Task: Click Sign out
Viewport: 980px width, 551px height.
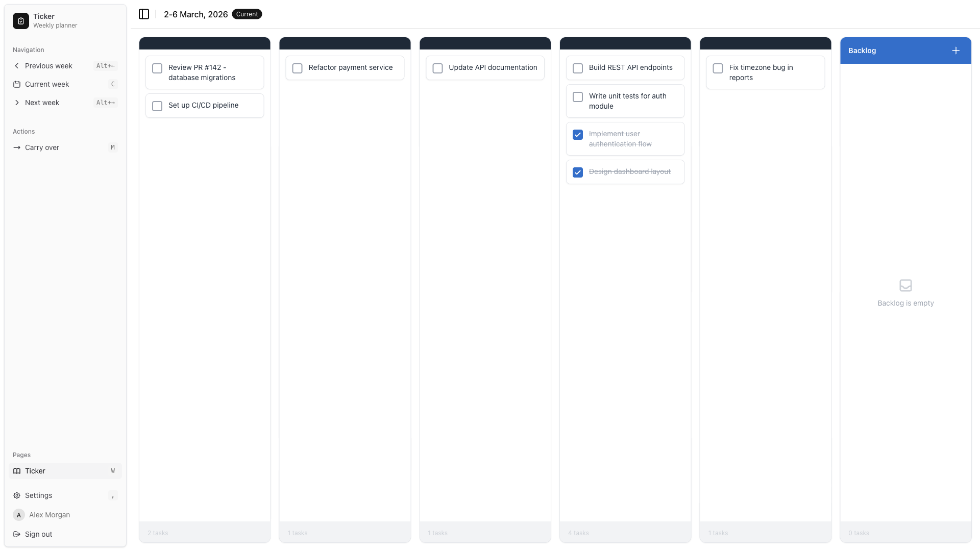Action: click(38, 534)
